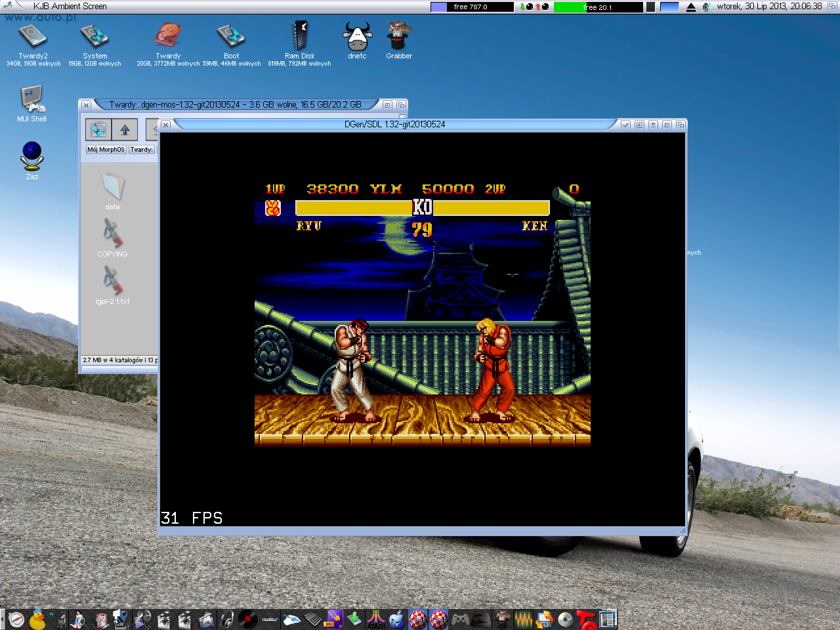
Task: Open the Twardy hard disk icon
Action: click(x=168, y=36)
